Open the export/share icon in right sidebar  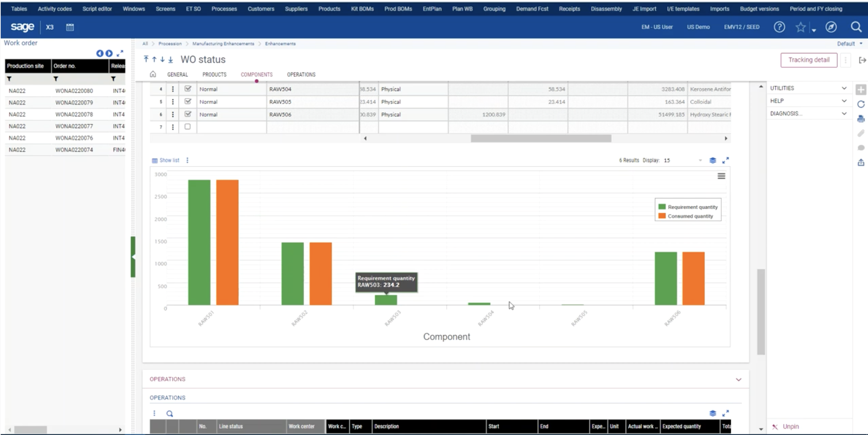click(x=862, y=163)
